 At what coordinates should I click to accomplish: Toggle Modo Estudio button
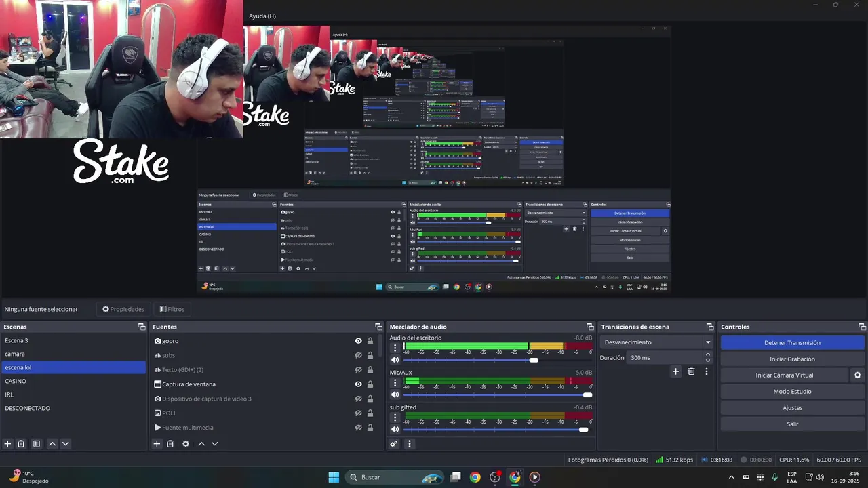(x=792, y=391)
